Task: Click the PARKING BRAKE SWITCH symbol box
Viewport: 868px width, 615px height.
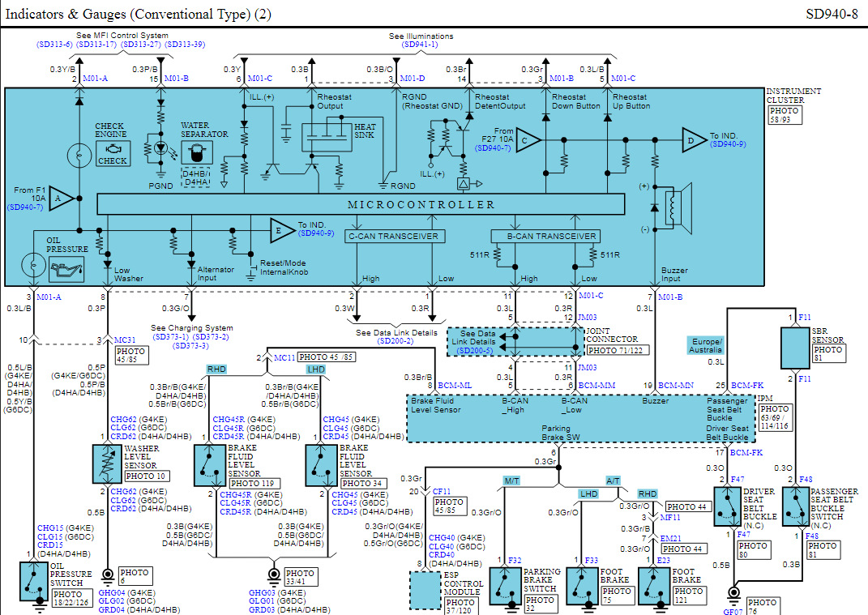Action: point(506,587)
